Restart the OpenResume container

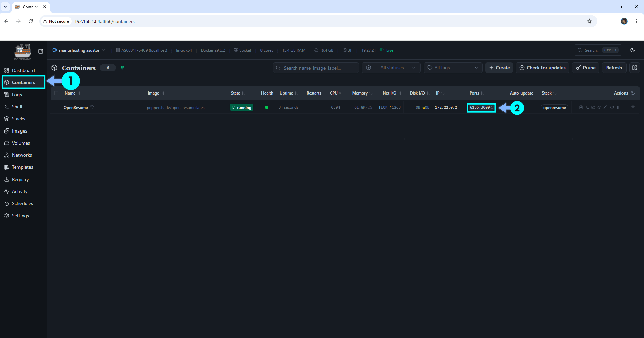coord(612,107)
